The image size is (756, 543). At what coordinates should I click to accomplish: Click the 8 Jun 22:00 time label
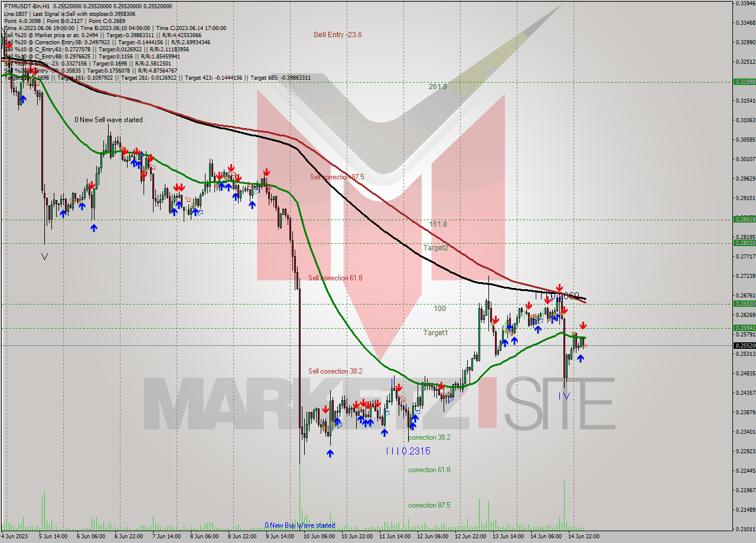242,537
